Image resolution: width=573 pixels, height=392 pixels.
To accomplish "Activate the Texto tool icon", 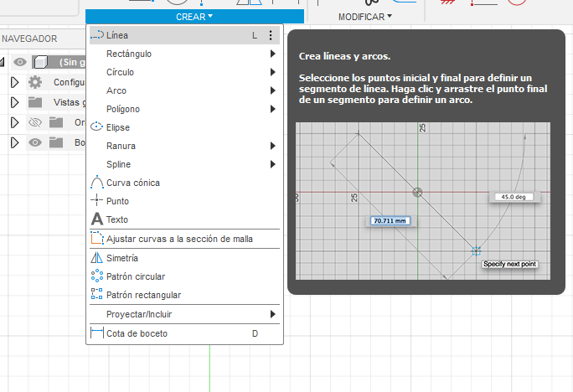I will [x=97, y=219].
